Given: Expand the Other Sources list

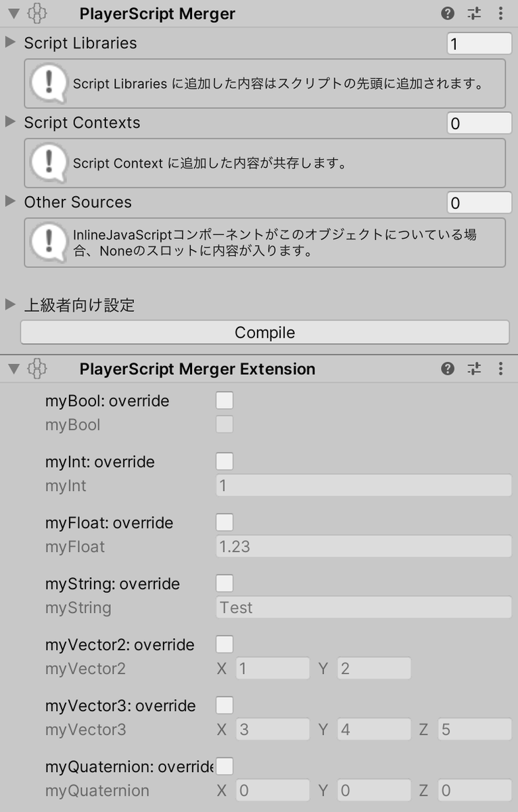Looking at the screenshot, I should coord(10,202).
